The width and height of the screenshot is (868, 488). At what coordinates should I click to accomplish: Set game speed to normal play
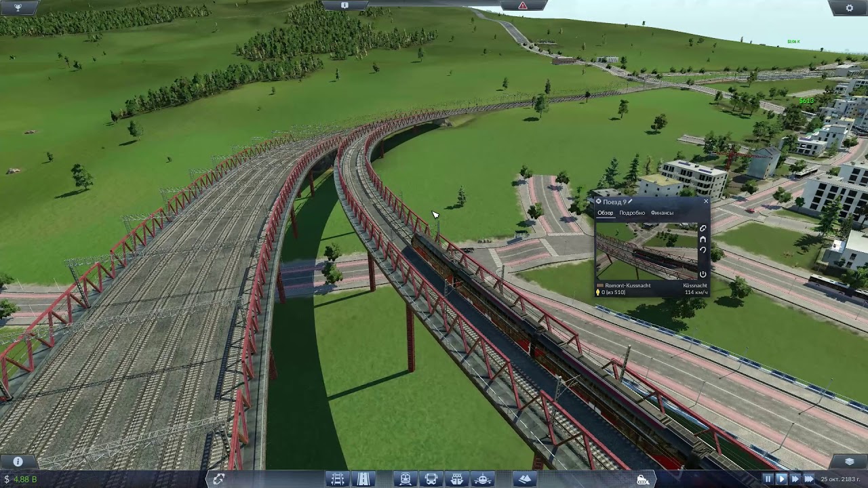[781, 479]
